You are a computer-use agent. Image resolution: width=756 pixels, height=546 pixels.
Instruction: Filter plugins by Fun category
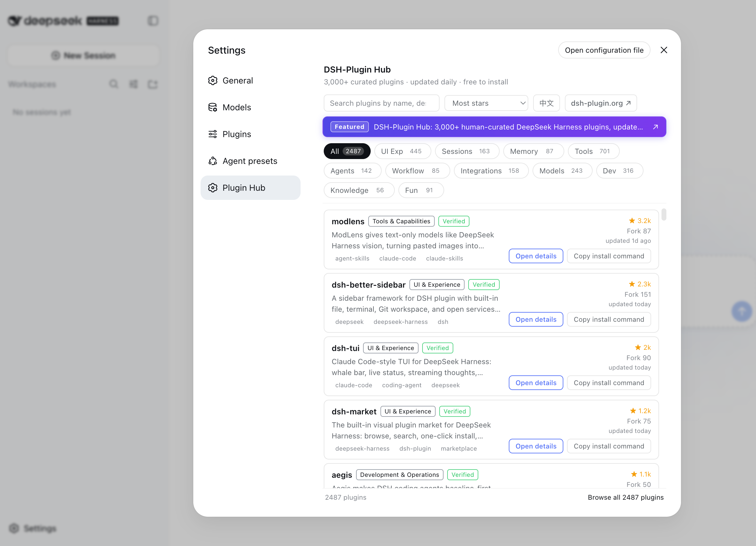[421, 190]
